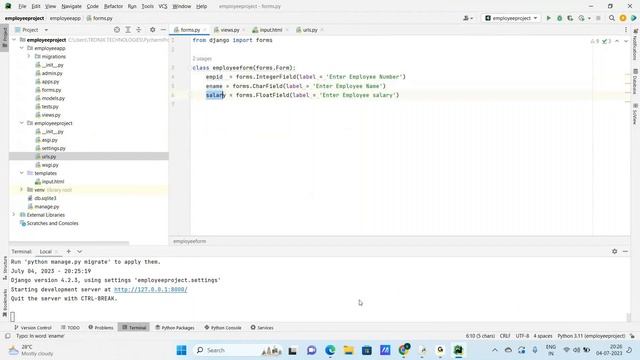Open the 127.0.0.1:8000 server link
This screenshot has height=360, width=640.
[x=151, y=289]
